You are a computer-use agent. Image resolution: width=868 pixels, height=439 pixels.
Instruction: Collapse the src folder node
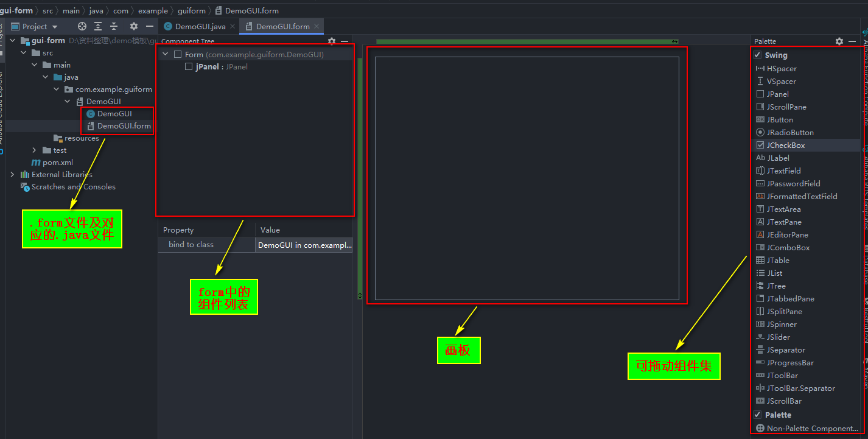tap(24, 53)
